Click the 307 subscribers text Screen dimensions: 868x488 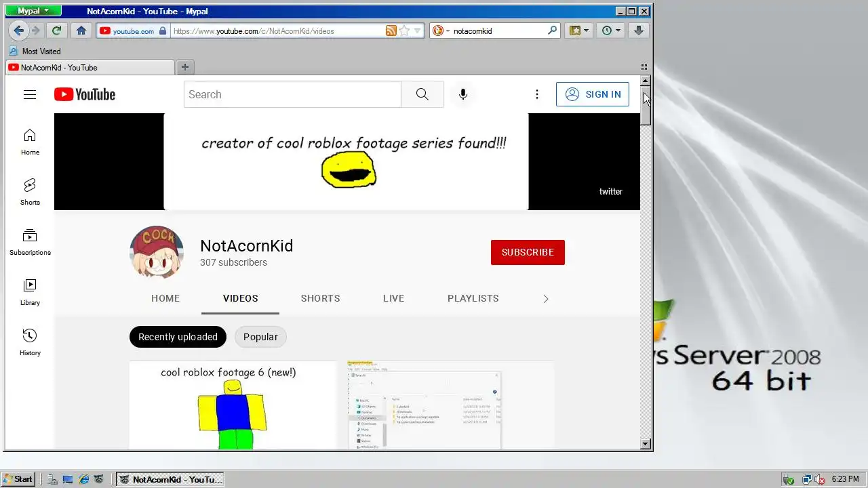[233, 262]
